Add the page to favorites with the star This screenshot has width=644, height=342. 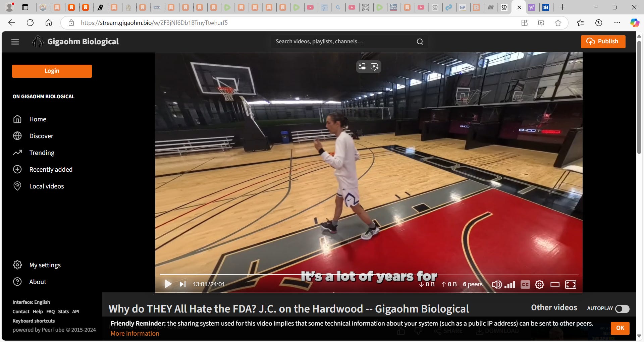coord(558,23)
